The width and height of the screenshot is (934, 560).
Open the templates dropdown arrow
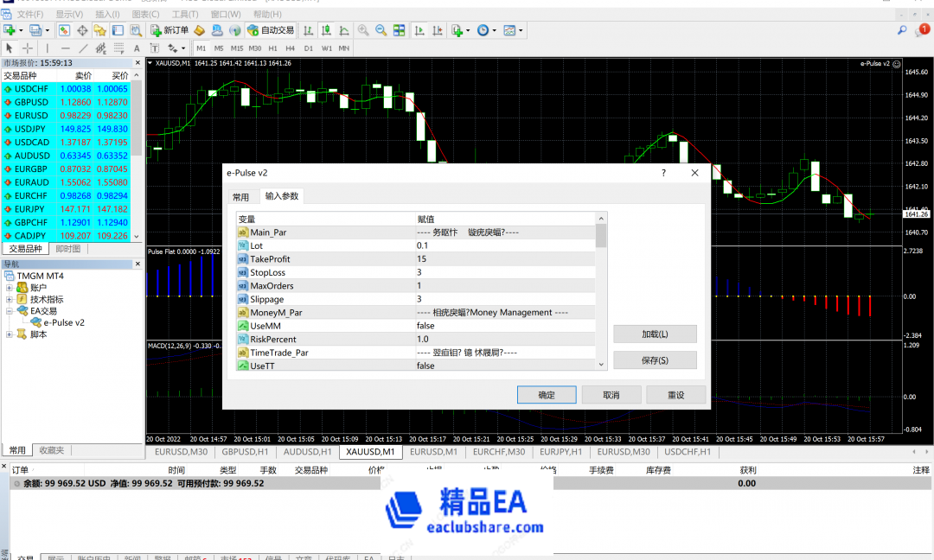click(521, 30)
